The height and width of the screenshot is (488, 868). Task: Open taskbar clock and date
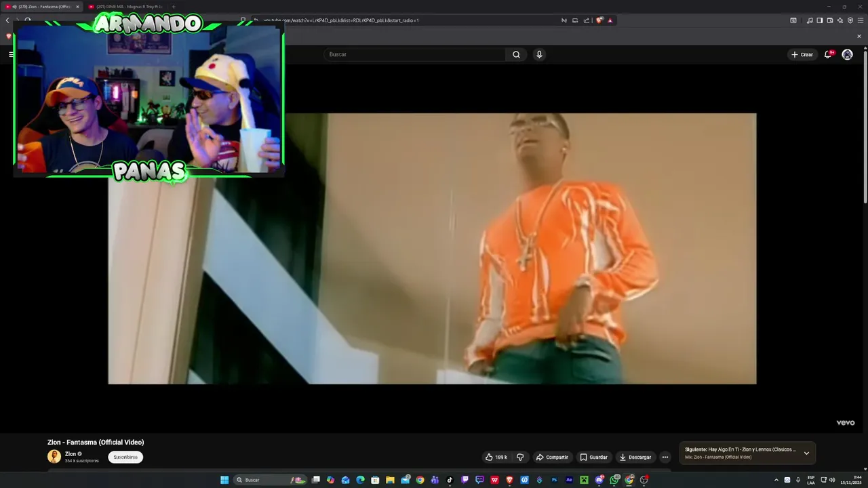tap(852, 480)
